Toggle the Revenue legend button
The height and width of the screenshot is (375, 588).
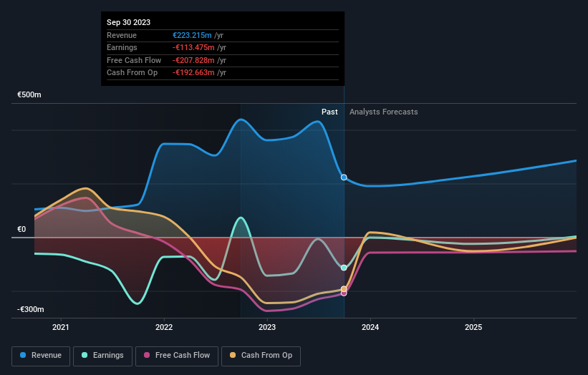pos(41,356)
